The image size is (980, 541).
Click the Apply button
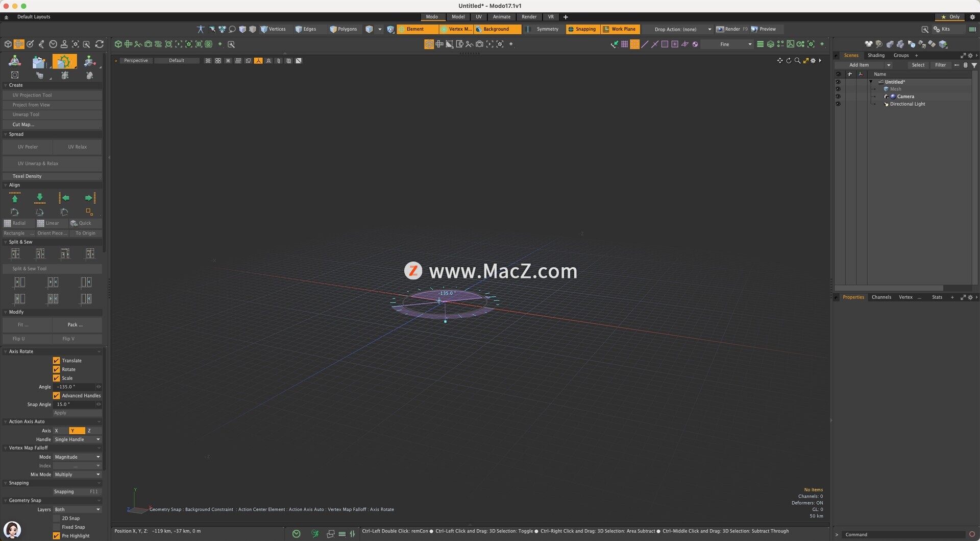click(x=77, y=413)
